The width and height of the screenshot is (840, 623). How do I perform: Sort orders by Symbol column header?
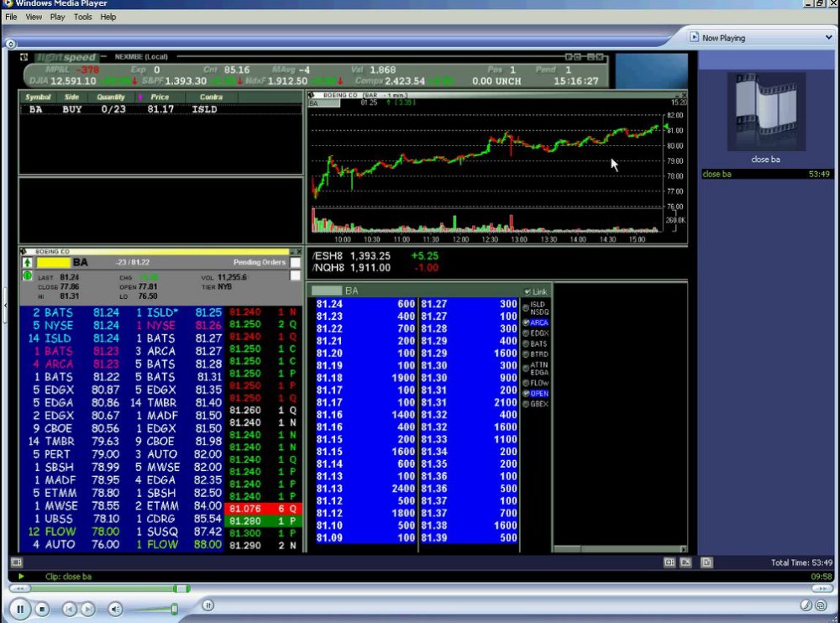(x=38, y=97)
